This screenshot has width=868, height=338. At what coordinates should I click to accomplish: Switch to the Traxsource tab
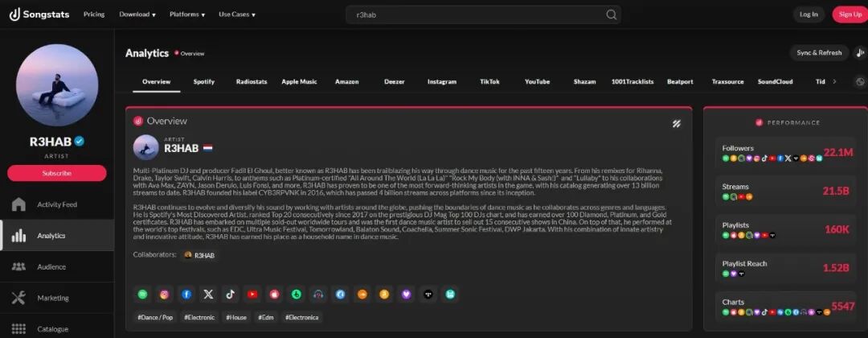tap(727, 81)
